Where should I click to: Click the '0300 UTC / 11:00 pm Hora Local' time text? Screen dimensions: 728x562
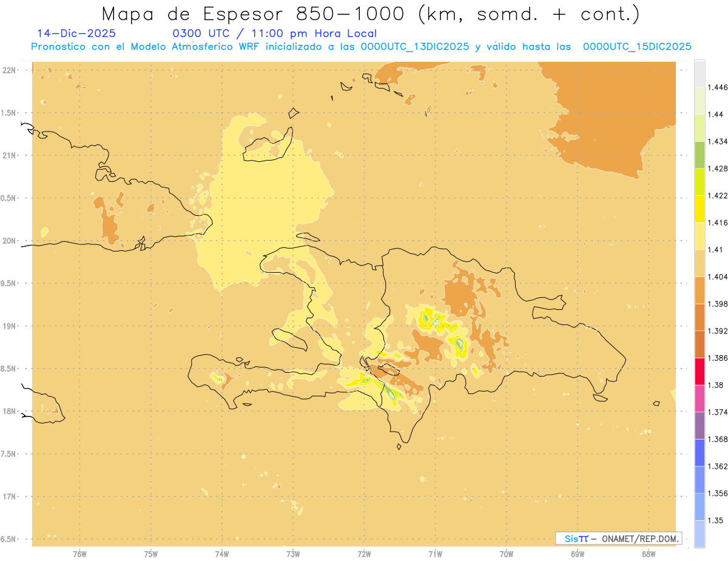(275, 34)
